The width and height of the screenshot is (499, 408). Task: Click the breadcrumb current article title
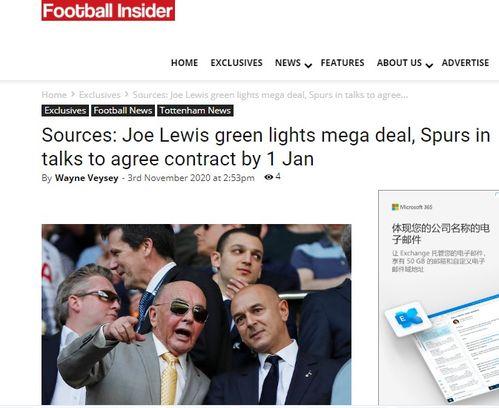pos(270,95)
